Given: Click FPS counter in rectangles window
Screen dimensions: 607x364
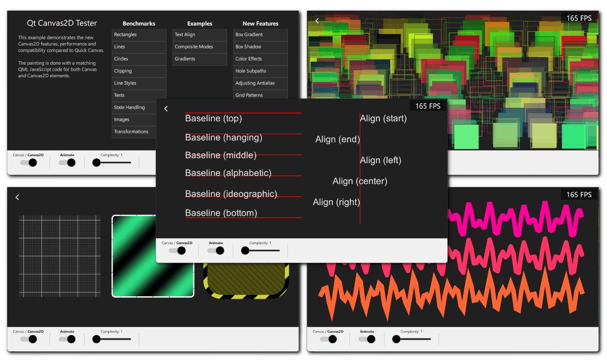Looking at the screenshot, I should tap(579, 18).
